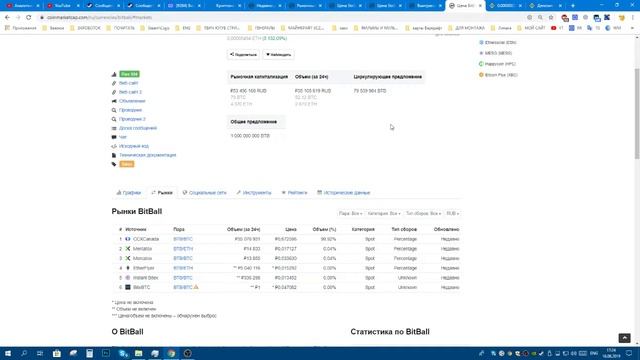640x360 pixels.
Task: Open the EtherFlyer exchange link
Action: pyautogui.click(x=144, y=268)
